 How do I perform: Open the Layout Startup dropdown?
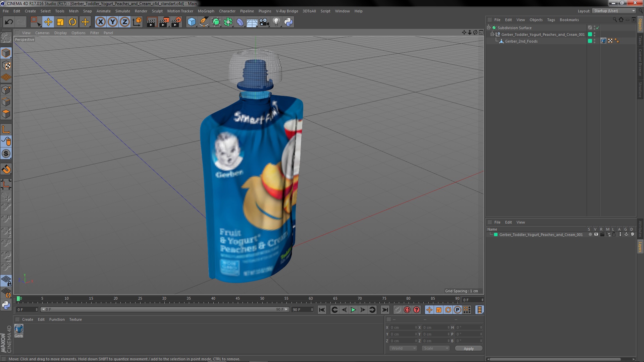[x=614, y=11]
